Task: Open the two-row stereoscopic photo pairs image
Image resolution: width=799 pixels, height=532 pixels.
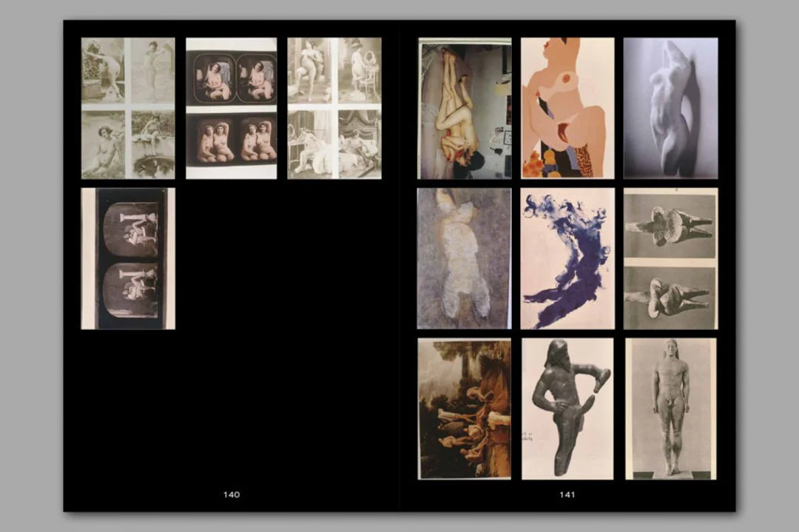Action: (232, 108)
